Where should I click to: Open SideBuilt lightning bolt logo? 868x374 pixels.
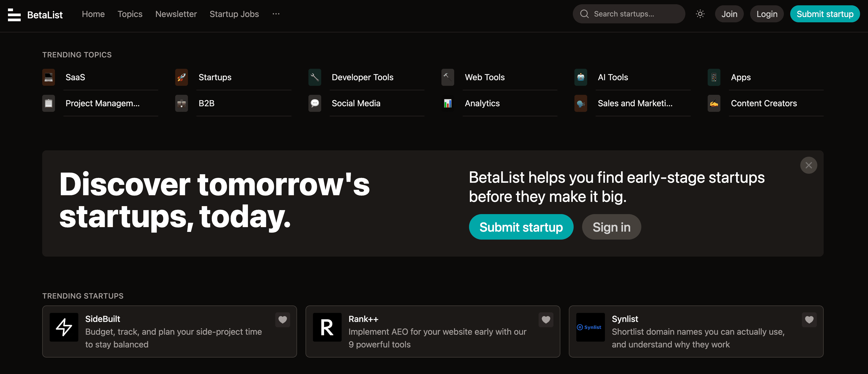point(64,327)
